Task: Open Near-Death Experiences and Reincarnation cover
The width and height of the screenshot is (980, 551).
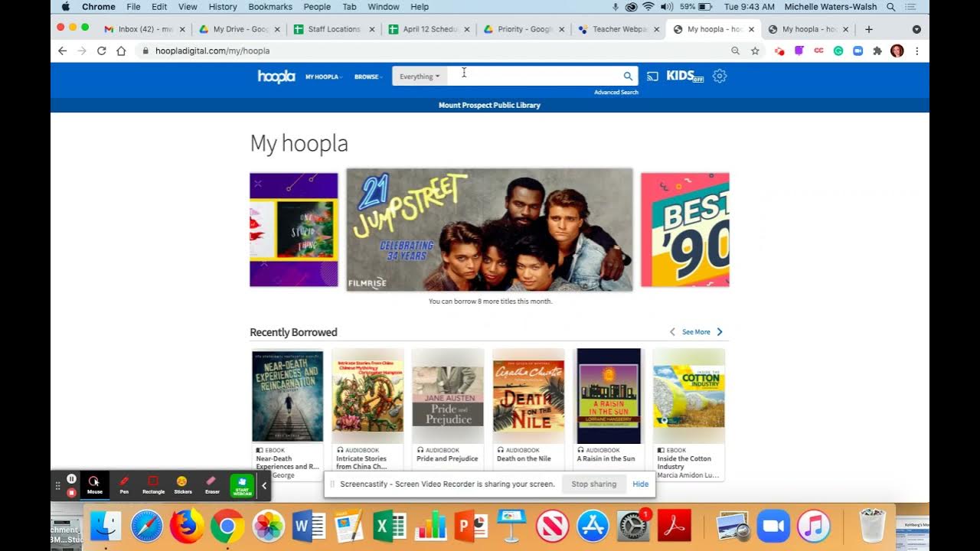Action: [x=288, y=396]
